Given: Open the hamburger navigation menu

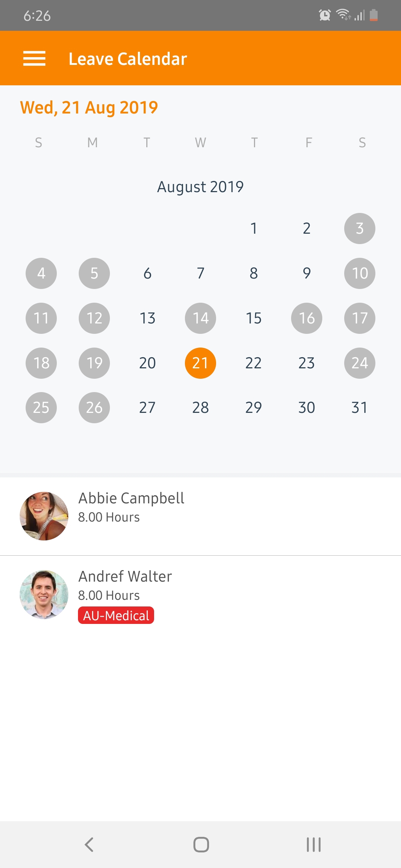Looking at the screenshot, I should [x=34, y=59].
